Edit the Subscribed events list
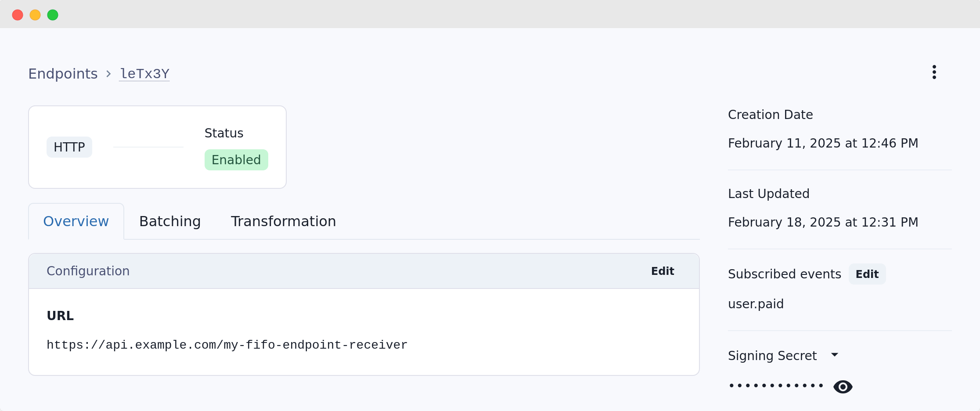 point(867,274)
